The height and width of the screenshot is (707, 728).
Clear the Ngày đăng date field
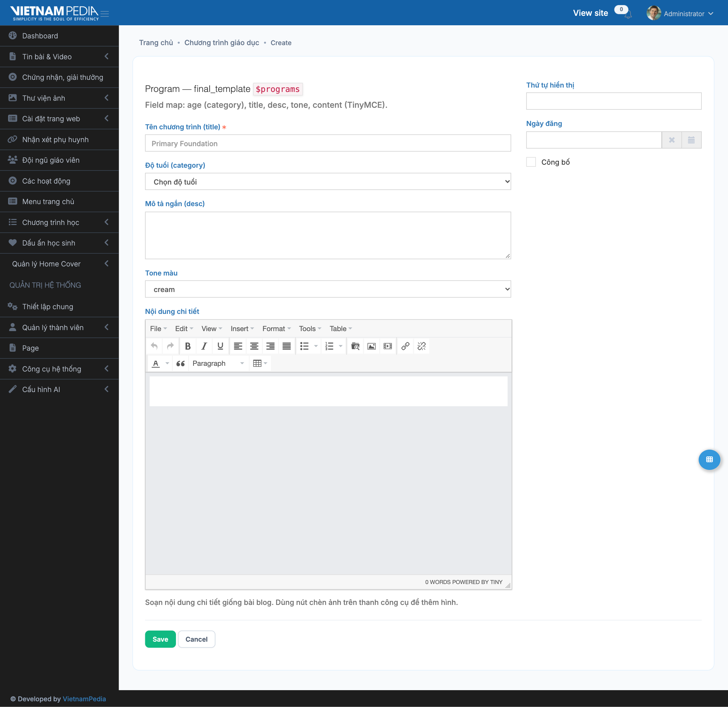(x=672, y=140)
